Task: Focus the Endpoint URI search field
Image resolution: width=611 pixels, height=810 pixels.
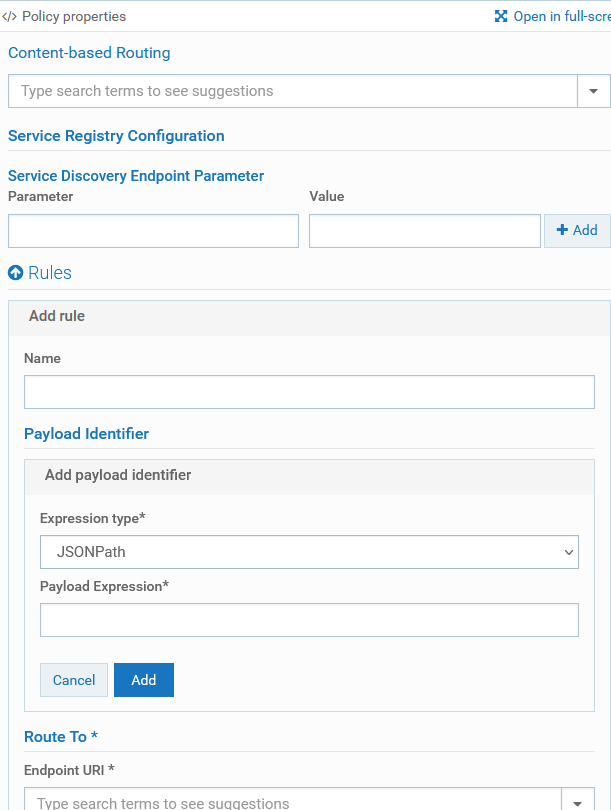Action: [x=293, y=801]
